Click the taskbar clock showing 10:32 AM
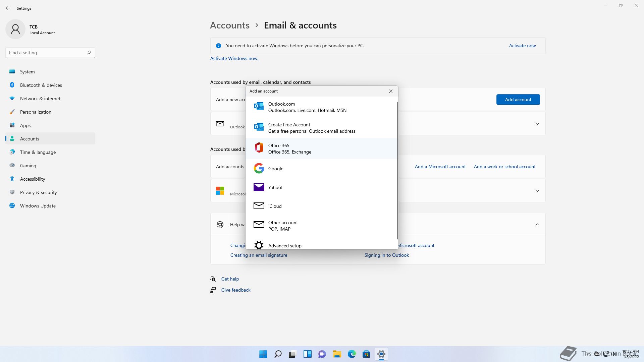 point(631,354)
